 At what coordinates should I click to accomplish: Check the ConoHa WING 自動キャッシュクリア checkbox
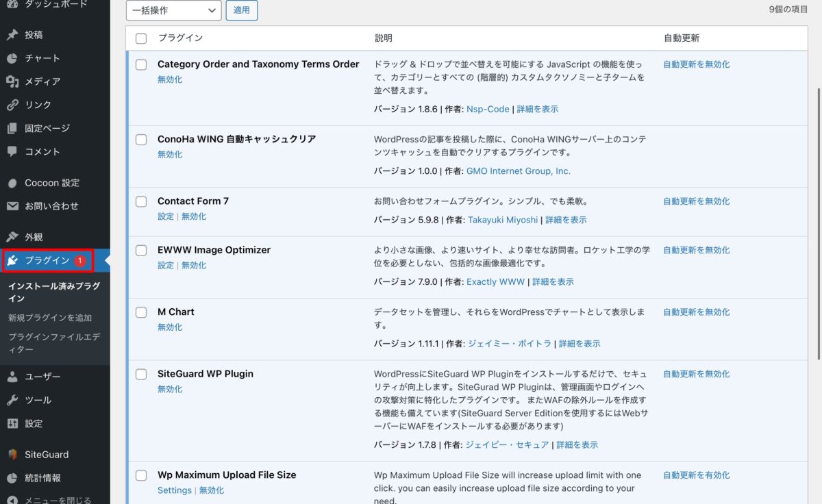coord(141,139)
